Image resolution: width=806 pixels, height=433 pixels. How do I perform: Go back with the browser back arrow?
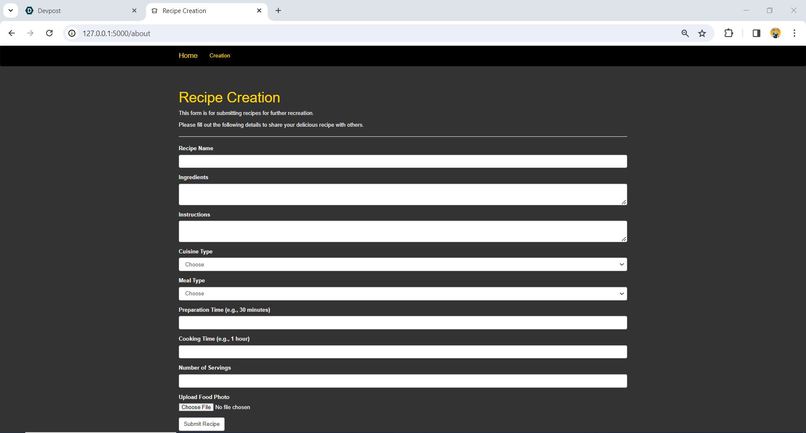pos(11,33)
